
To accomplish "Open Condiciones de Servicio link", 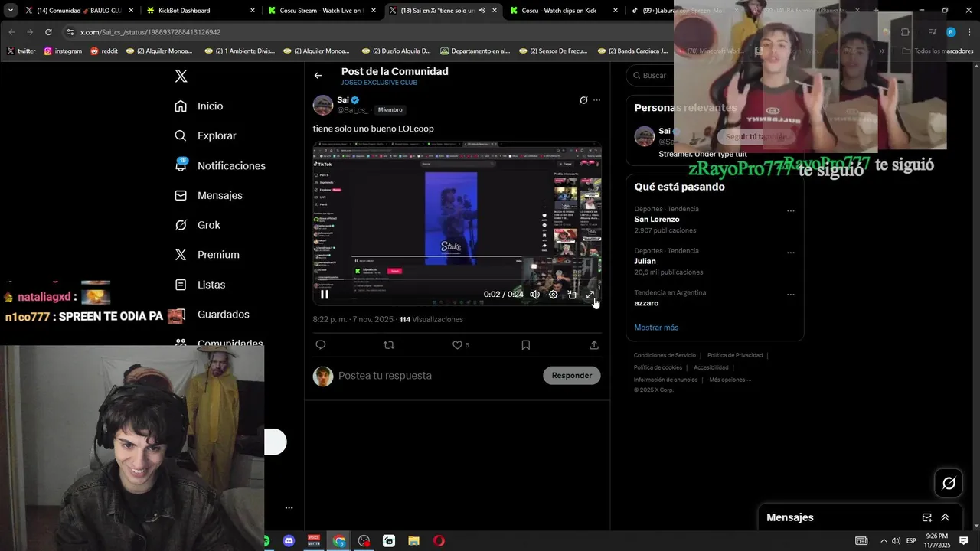I will 665,355.
